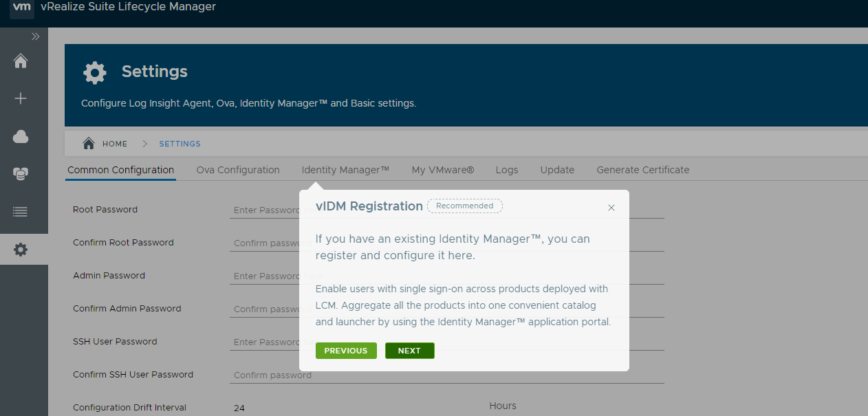Image resolution: width=868 pixels, height=416 pixels.
Task: Switch to the Common Configuration tab
Action: [120, 170]
